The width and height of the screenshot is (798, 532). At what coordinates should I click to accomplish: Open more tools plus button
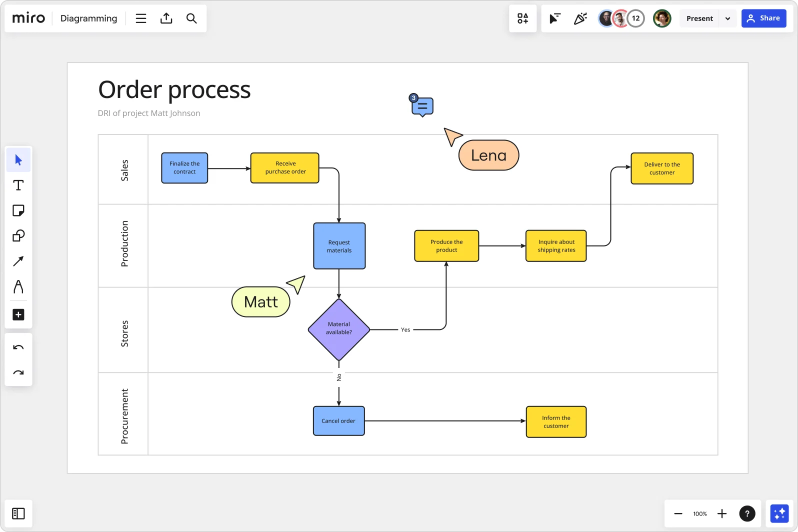click(18, 314)
